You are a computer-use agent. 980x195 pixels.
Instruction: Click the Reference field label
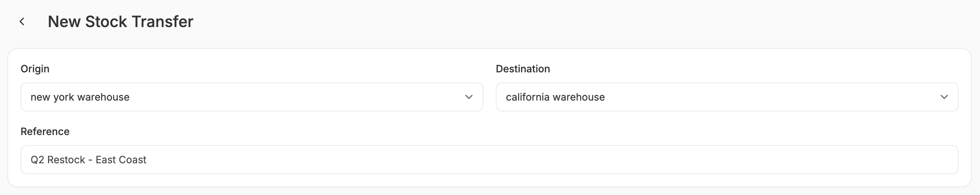pos(45,132)
